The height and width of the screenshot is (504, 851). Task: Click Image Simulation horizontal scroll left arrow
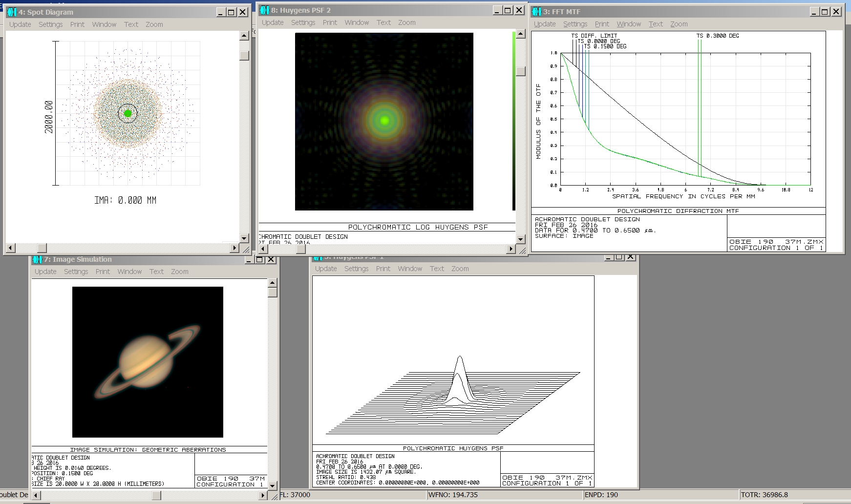[x=36, y=495]
